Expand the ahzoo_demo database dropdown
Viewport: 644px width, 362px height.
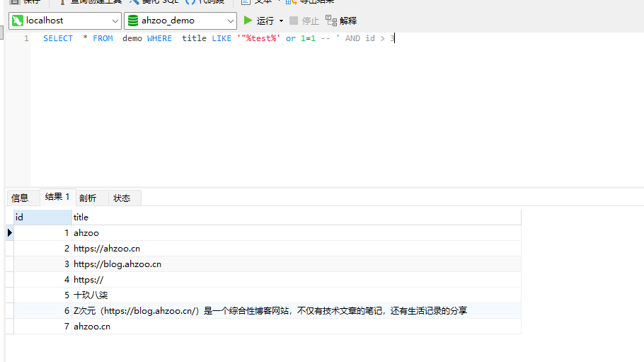point(231,21)
